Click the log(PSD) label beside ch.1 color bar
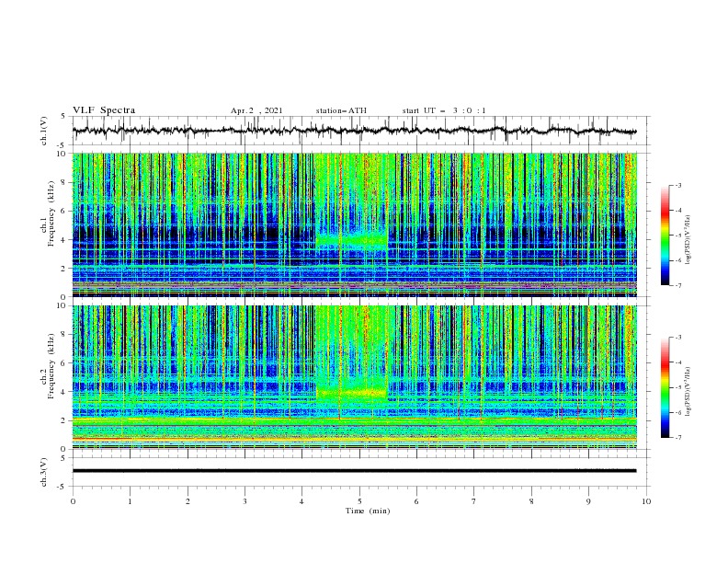The height and width of the screenshot is (563, 728). [689, 240]
